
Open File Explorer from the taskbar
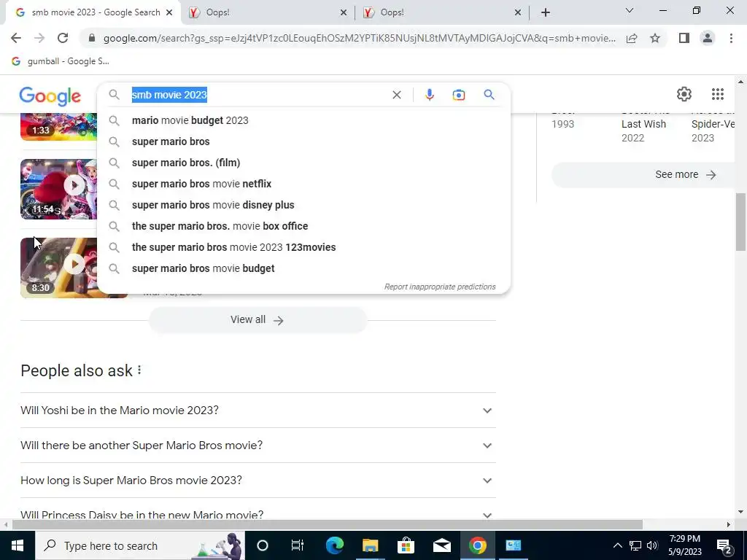(x=370, y=545)
